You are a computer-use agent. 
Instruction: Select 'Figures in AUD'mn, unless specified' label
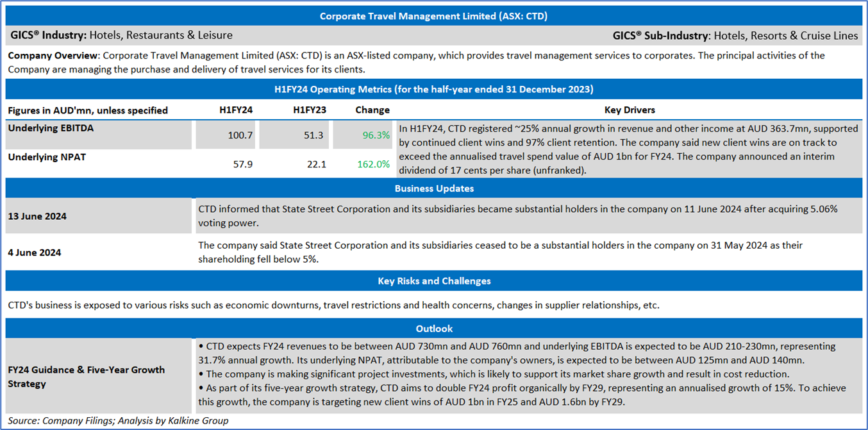(88, 110)
